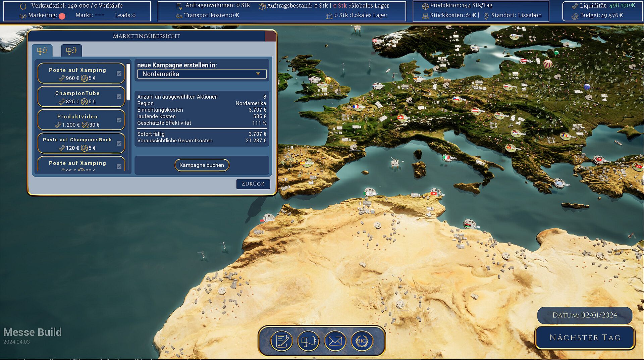
Task: Open the Nordamerika region dropdown
Action: pos(202,74)
